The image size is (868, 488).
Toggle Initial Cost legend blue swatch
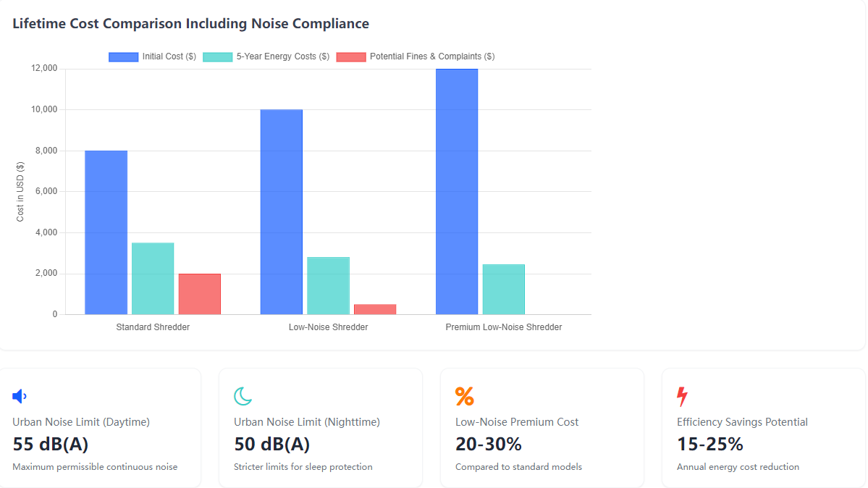(123, 56)
